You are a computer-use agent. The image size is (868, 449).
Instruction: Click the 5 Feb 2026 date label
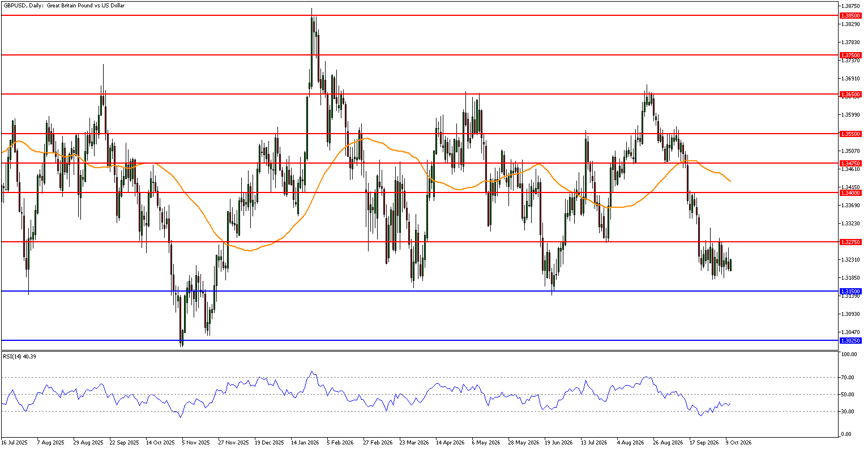(340, 442)
